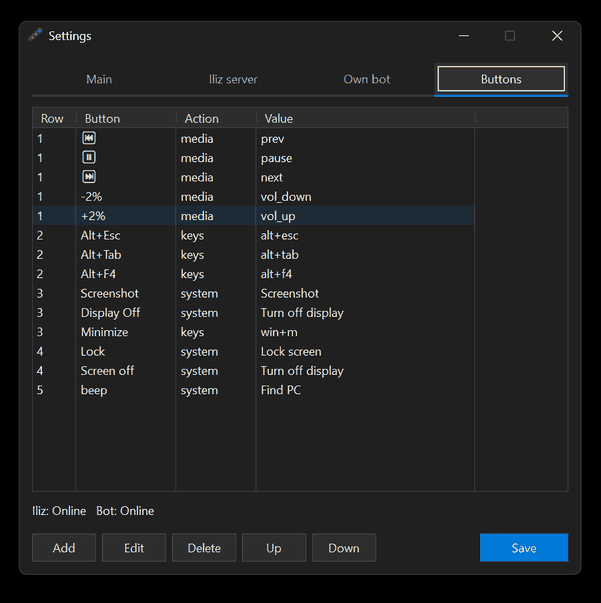Click the 'vol_up' value cell
This screenshot has width=601, height=603.
[278, 216]
